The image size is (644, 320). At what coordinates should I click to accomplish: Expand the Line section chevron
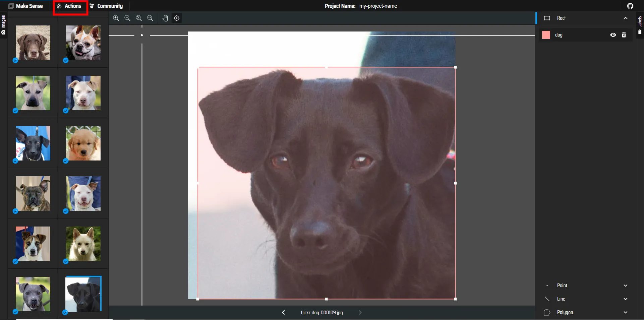(x=626, y=299)
